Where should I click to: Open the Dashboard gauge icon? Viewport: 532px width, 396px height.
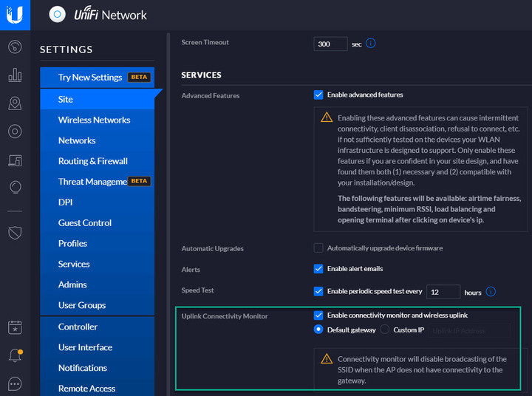pos(15,47)
